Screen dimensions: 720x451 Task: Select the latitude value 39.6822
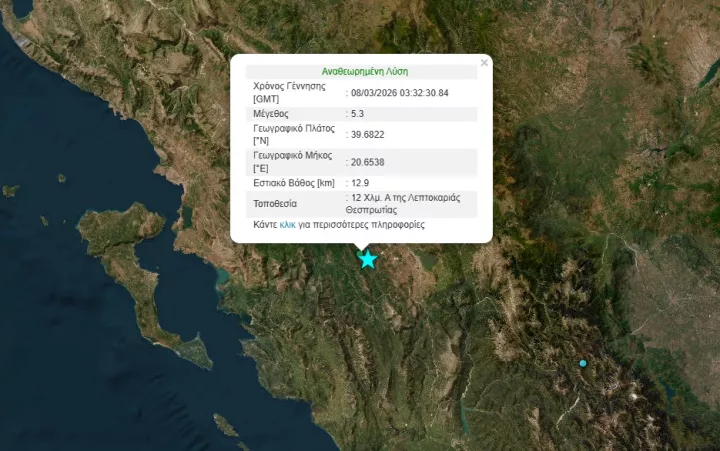tap(366, 134)
